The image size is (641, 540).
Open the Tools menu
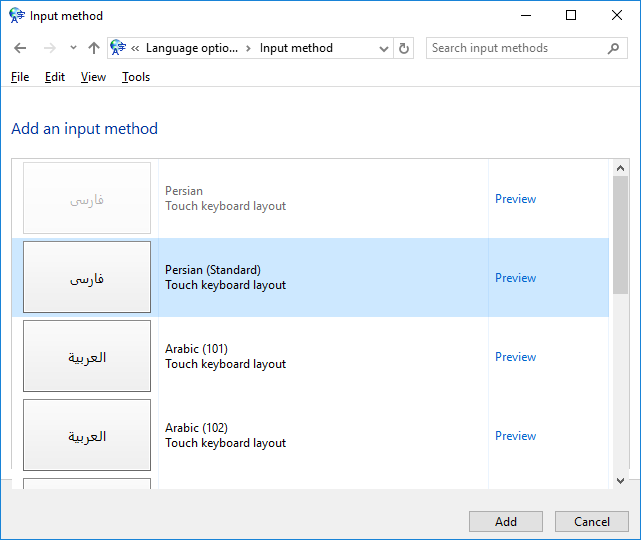click(x=136, y=77)
